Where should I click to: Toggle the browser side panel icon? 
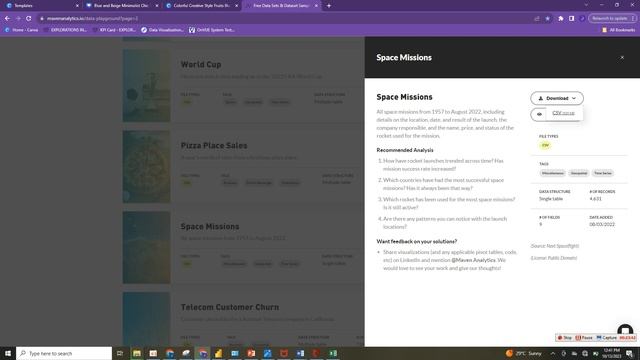571,18
